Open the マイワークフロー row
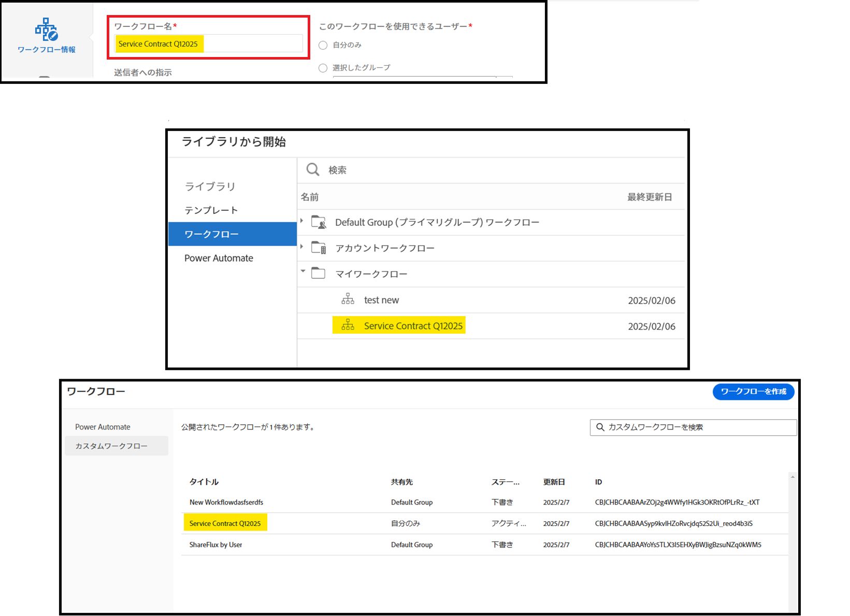Image resolution: width=850 pixels, height=616 pixels. coord(491,274)
